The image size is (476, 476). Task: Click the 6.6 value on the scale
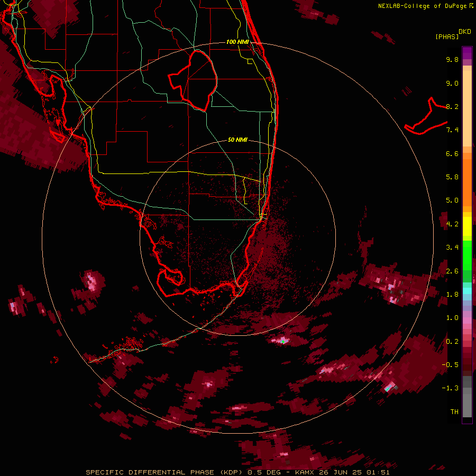452,153
